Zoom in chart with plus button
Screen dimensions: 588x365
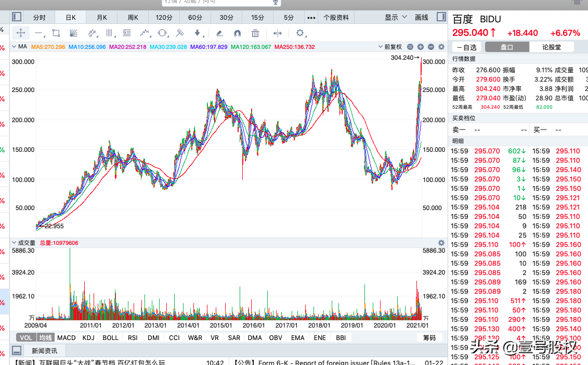click(x=421, y=47)
